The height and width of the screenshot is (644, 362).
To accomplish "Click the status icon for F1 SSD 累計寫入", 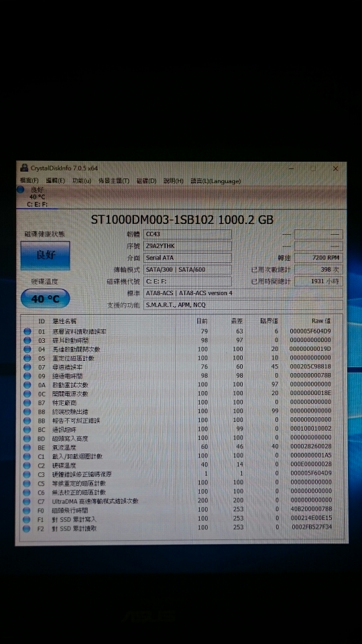I will pos(27,519).
